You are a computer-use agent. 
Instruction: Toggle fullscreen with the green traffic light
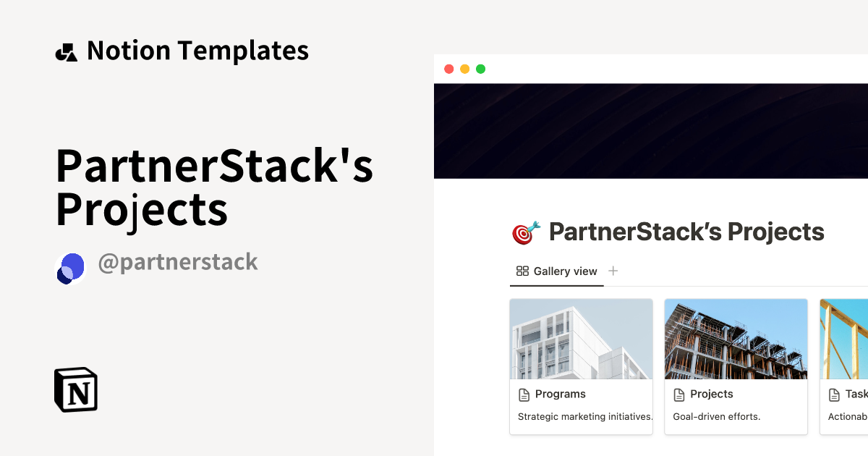(x=480, y=68)
